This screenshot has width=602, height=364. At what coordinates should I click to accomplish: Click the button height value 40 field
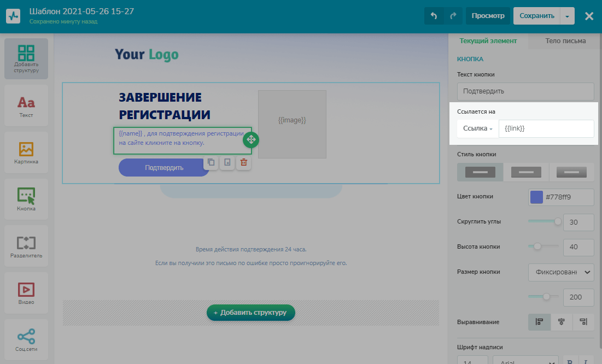(x=578, y=247)
